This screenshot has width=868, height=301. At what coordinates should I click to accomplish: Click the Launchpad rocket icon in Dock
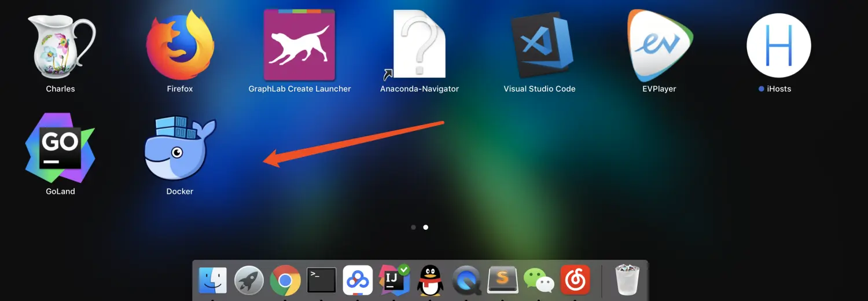click(x=249, y=281)
